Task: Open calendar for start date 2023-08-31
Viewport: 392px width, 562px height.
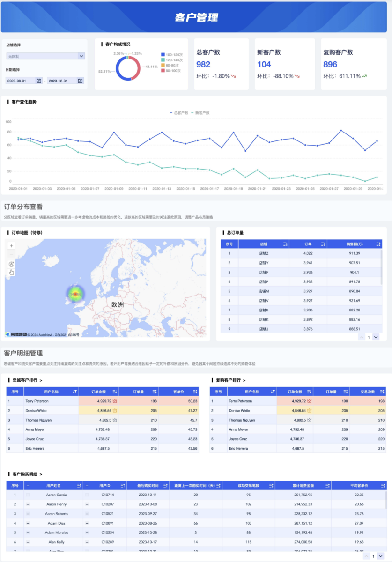Action: [x=39, y=81]
